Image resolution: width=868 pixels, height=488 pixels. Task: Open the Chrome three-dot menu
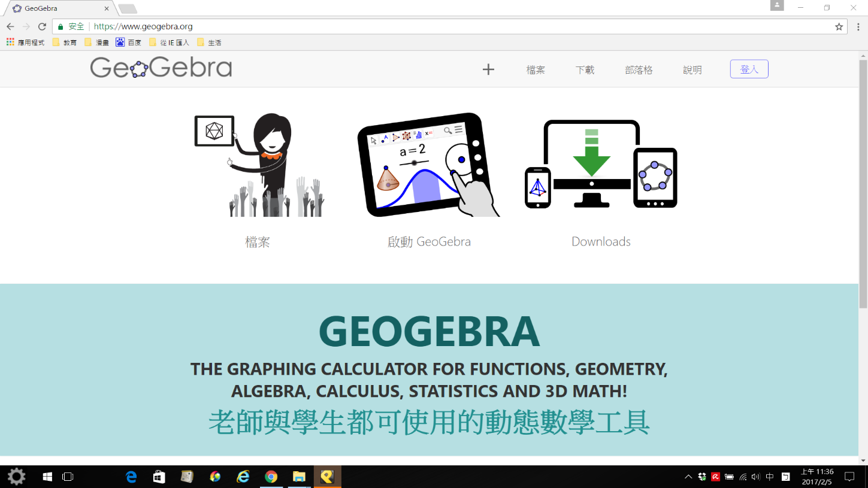858,26
